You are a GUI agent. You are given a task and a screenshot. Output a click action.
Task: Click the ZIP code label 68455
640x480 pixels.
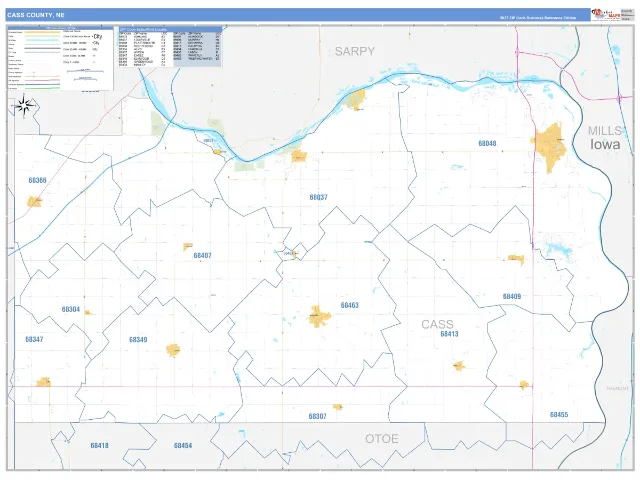pos(559,415)
